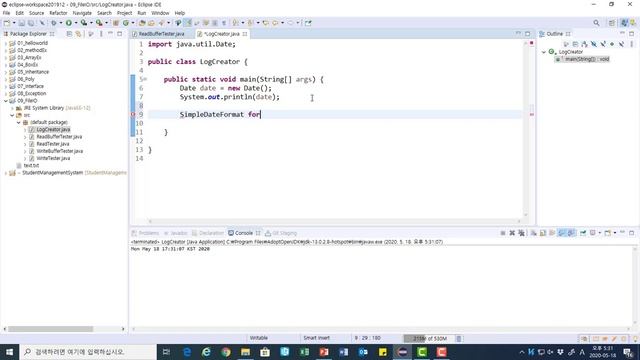Open the Source menu

point(36,13)
